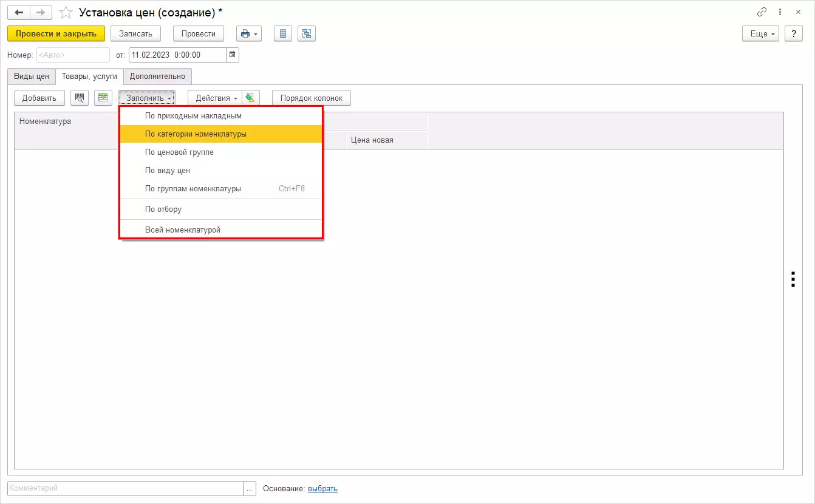
Task: Click the ellipsis button beside Комментарий
Action: click(250, 489)
